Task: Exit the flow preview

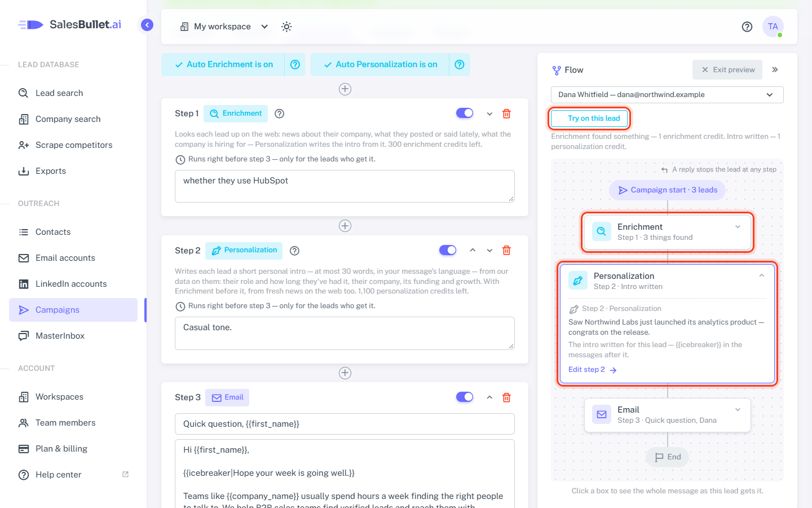Action: point(727,70)
